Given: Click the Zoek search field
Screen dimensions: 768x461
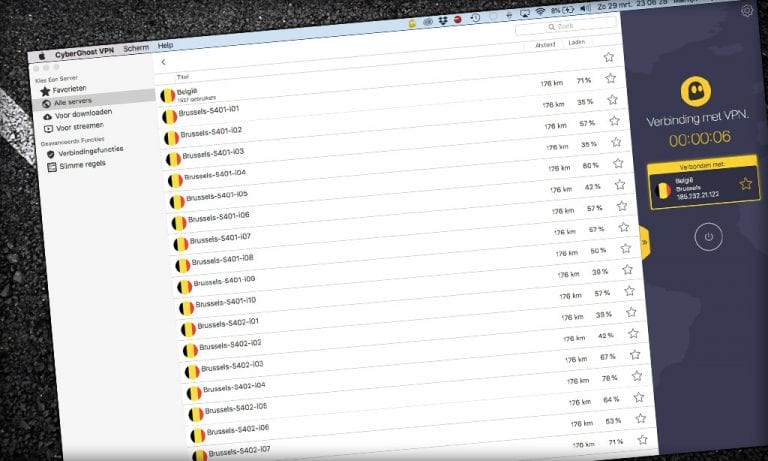Looking at the screenshot, I should click(566, 26).
